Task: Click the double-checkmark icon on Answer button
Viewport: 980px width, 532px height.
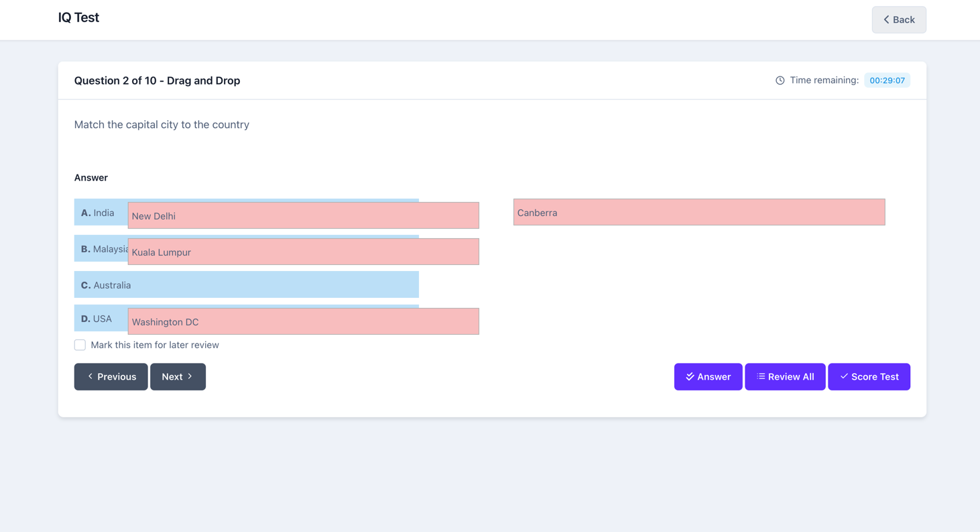Action: (690, 376)
